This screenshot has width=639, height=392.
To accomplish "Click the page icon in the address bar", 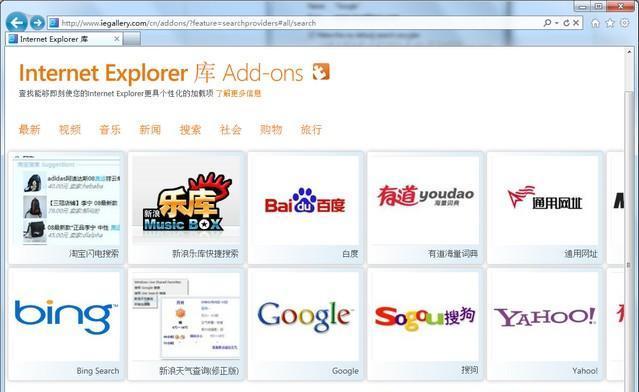I will [x=54, y=23].
